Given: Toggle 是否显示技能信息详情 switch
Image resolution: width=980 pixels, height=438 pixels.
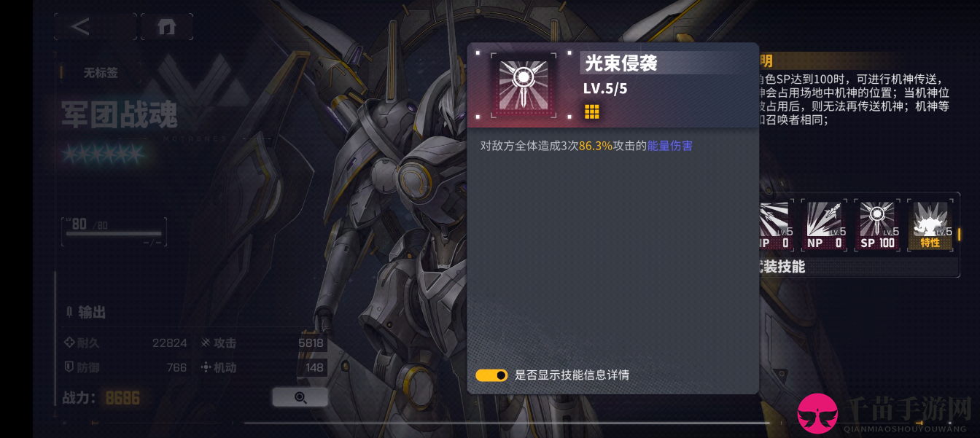Looking at the screenshot, I should coord(491,375).
